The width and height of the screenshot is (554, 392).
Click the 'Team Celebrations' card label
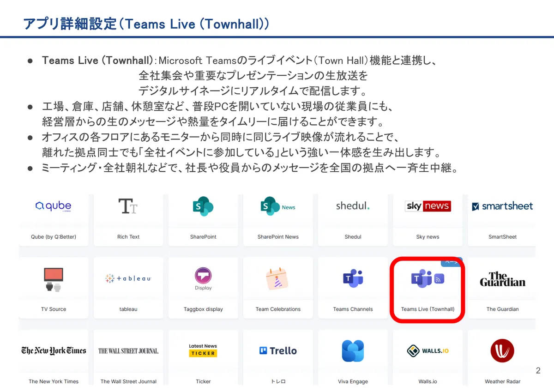(278, 309)
